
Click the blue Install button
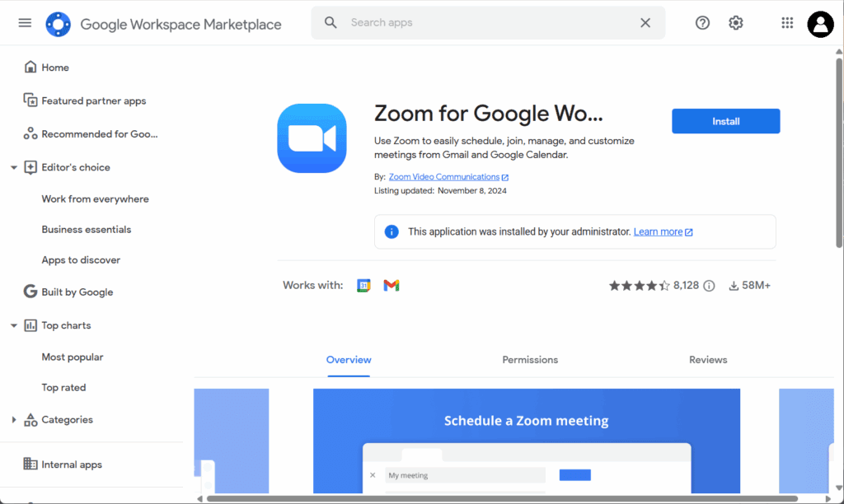[x=725, y=121]
